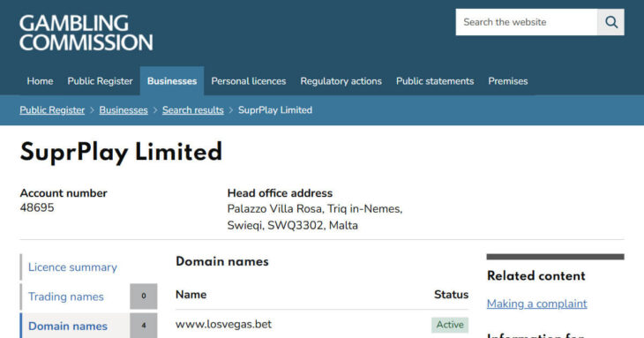The width and height of the screenshot is (644, 338).
Task: Click the Related content heading
Action: pyautogui.click(x=536, y=276)
